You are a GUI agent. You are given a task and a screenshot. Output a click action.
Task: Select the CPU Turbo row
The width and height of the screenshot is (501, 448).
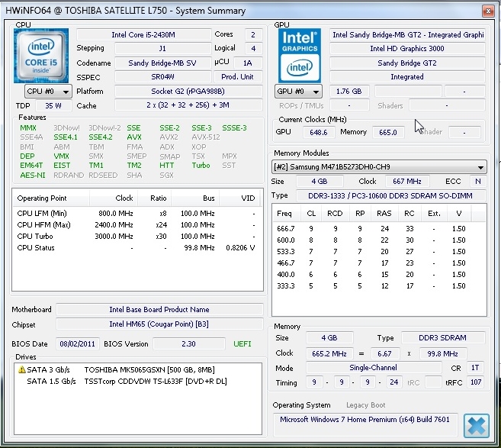tap(136, 237)
